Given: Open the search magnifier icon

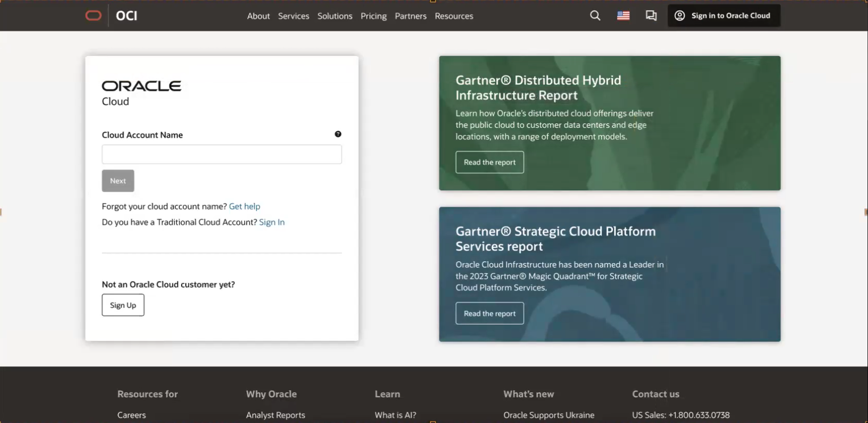Looking at the screenshot, I should tap(595, 16).
